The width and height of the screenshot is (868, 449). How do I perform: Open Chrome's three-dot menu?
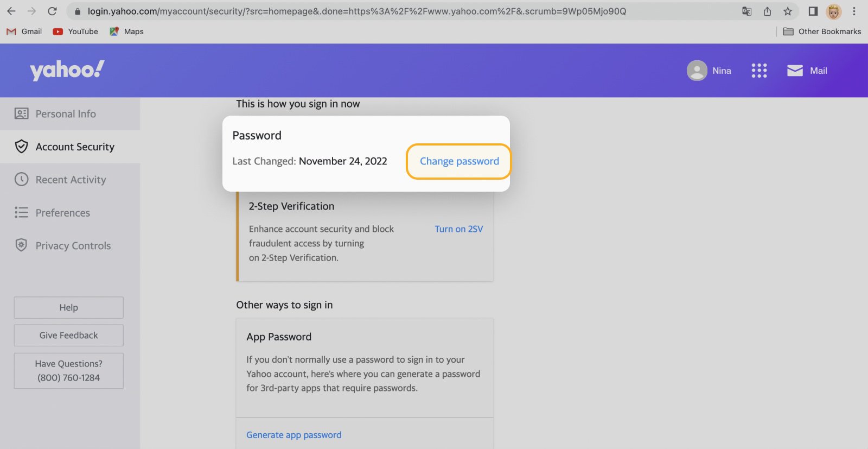854,11
